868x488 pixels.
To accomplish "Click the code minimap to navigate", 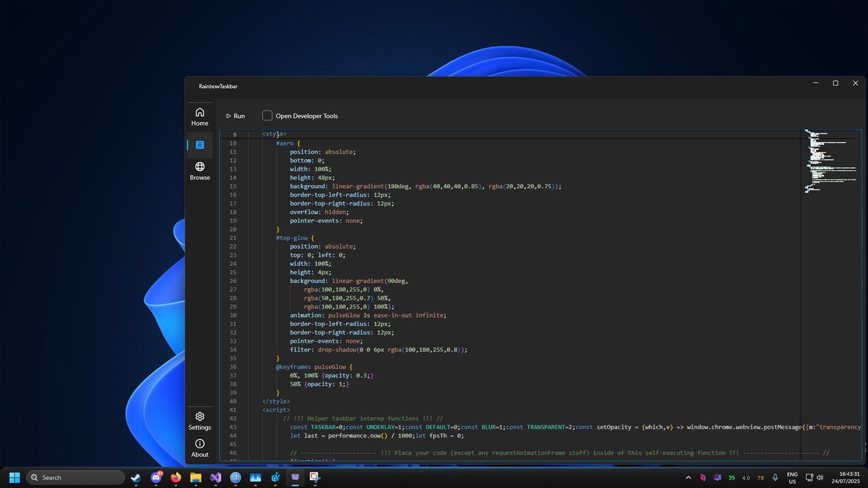I will point(830,161).
